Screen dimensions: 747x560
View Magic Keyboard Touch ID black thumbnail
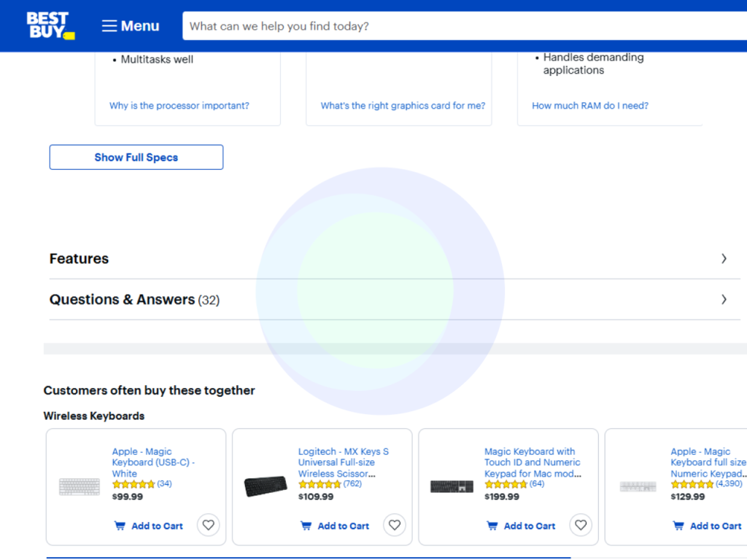(452, 486)
